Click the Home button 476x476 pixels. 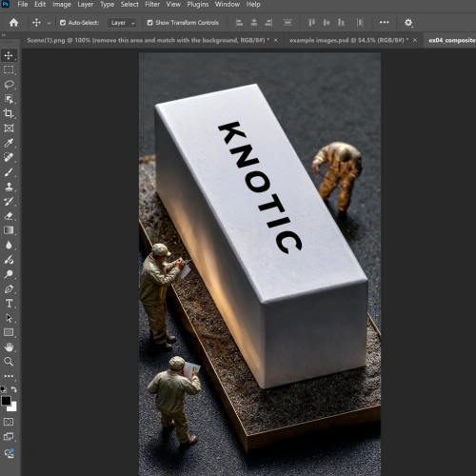click(x=13, y=23)
